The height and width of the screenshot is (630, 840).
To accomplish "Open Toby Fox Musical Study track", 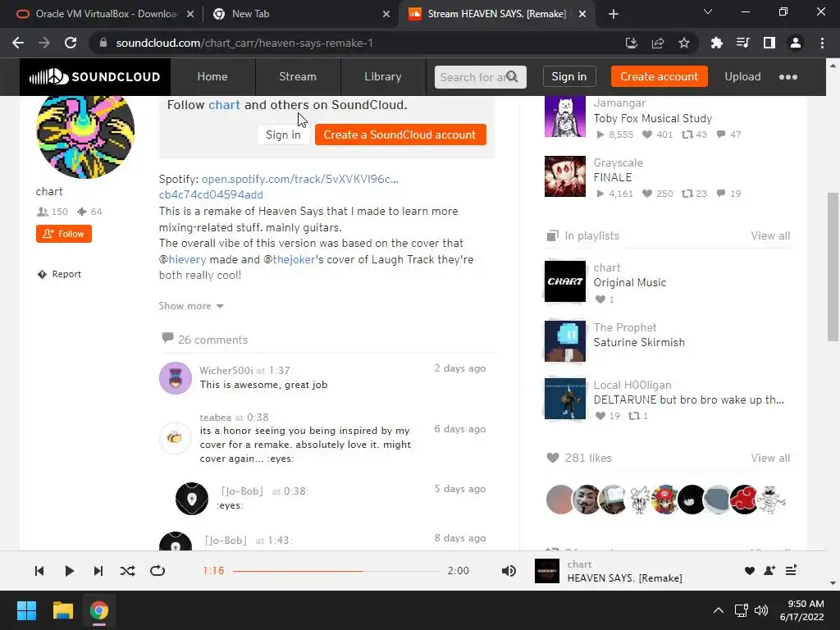I will pos(652,118).
